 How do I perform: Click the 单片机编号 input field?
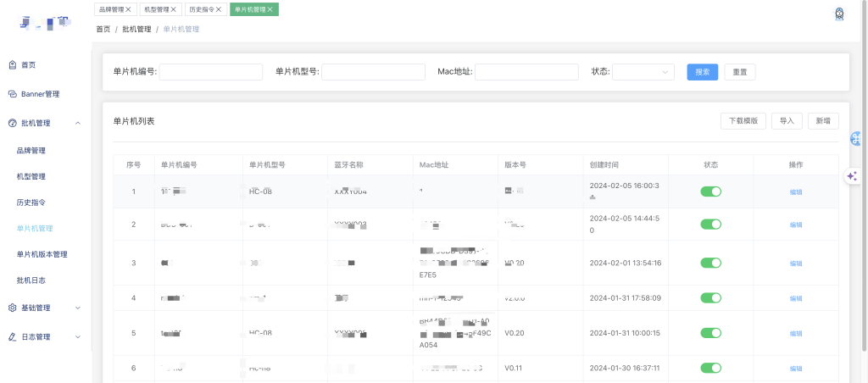[x=210, y=72]
